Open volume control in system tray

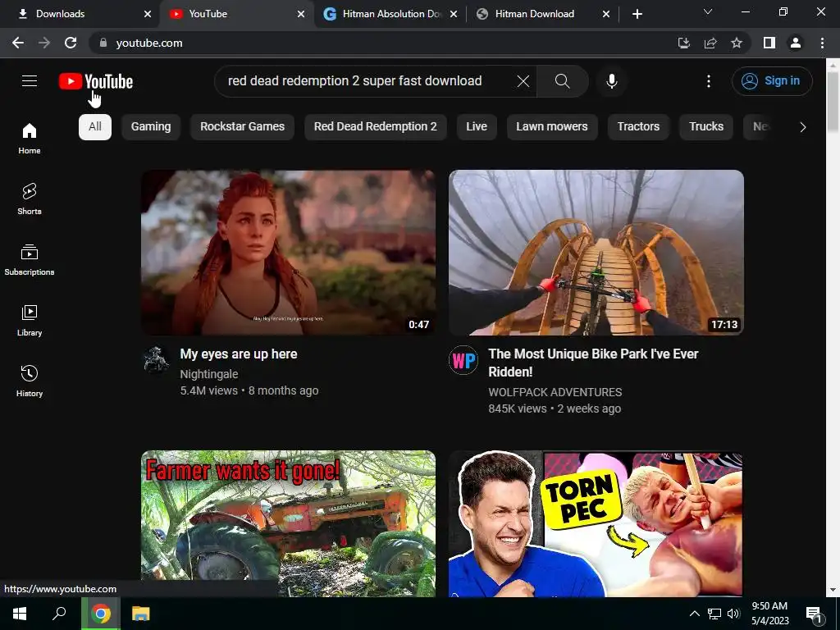733,614
